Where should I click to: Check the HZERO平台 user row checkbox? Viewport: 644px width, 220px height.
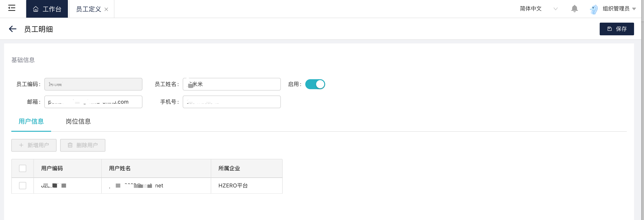23,185
